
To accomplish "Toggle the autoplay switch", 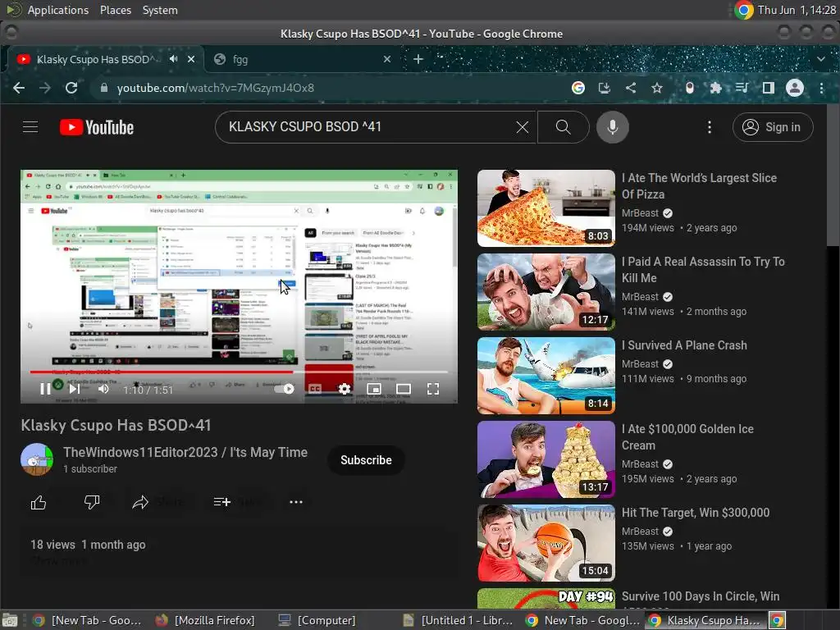I will [x=283, y=389].
